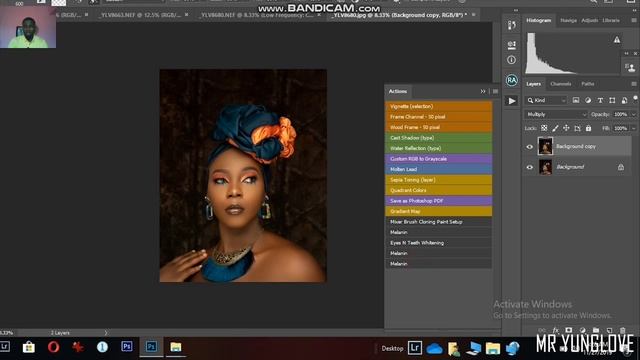Image resolution: width=640 pixels, height=360 pixels.
Task: Open File Explorer from the taskbar
Action: point(176,347)
